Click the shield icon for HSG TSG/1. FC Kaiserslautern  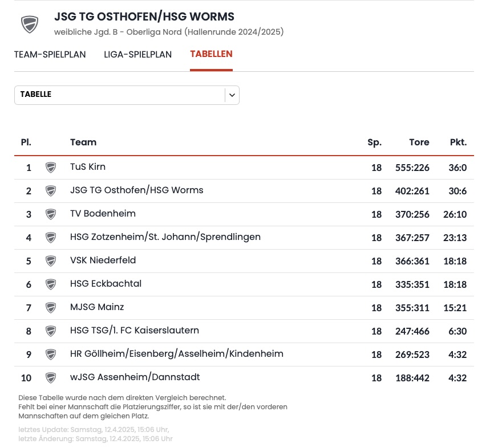click(x=51, y=331)
